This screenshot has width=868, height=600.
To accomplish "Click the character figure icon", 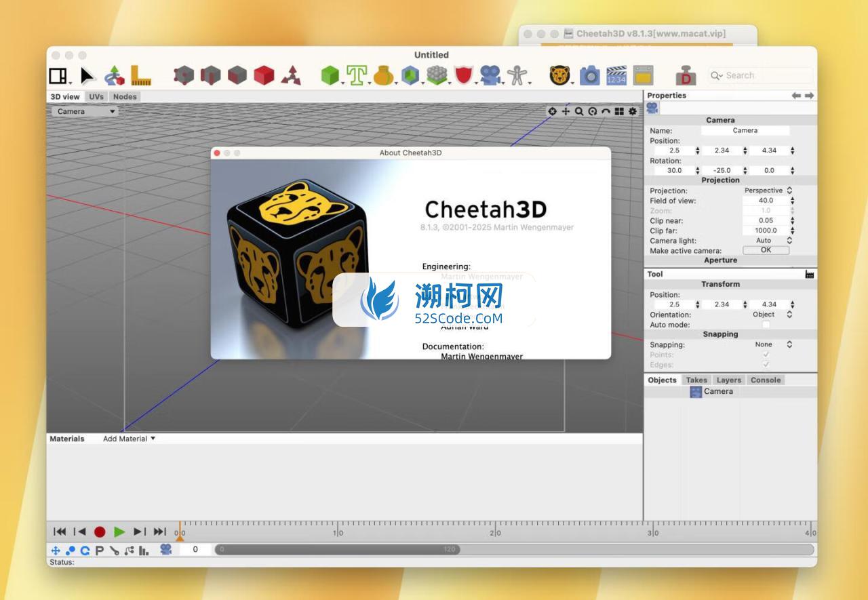I will (517, 75).
